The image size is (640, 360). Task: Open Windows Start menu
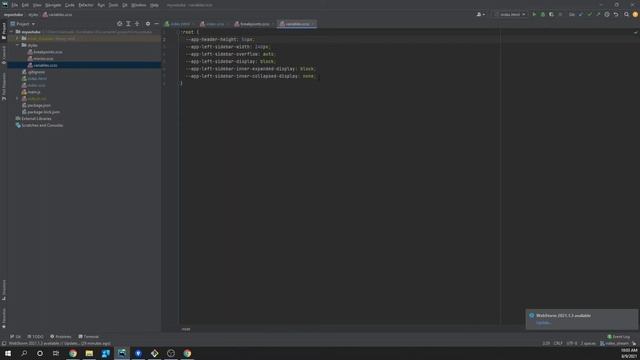pyautogui.click(x=8, y=353)
